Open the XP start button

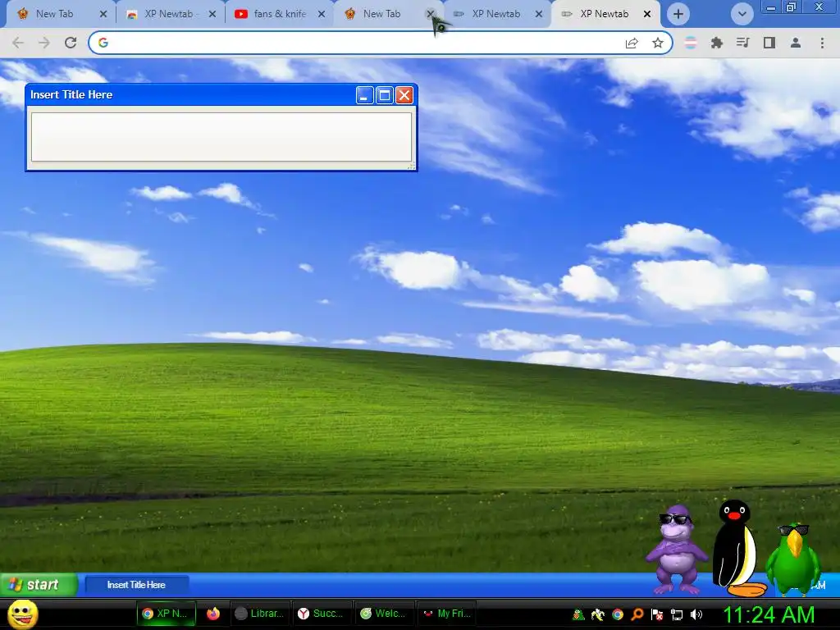pos(39,584)
